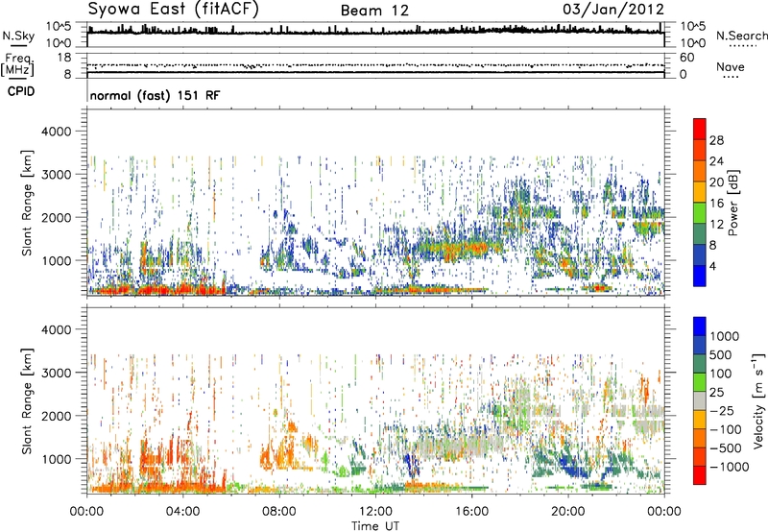Click the 'Nave' legend label
This screenshot has height=532, width=768.
click(x=731, y=66)
